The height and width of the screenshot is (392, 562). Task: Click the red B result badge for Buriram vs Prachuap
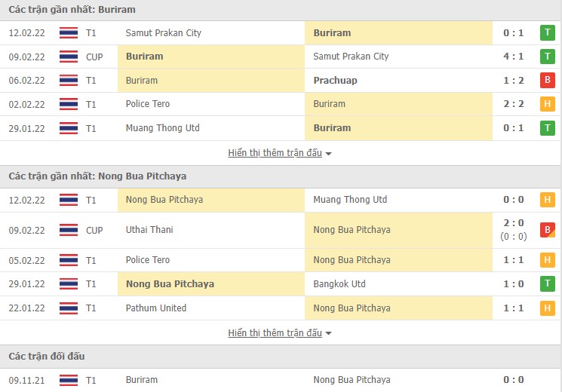coord(548,81)
